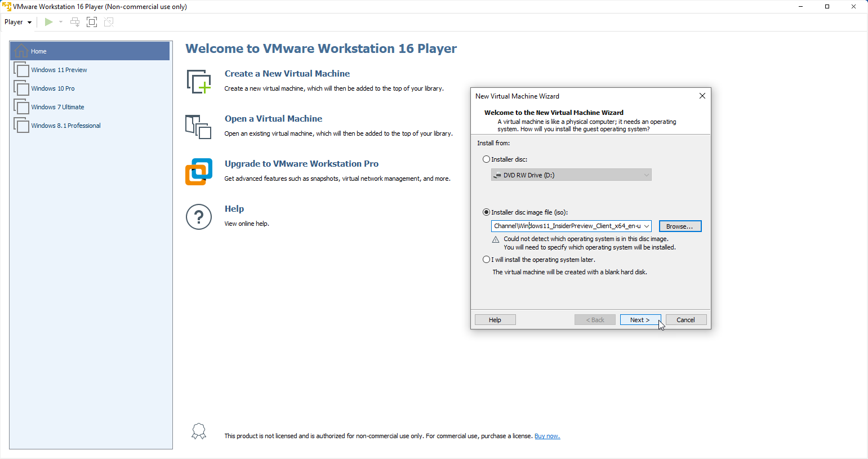The height and width of the screenshot is (459, 868).
Task: Click the VMware title bar app icon
Action: pos(7,7)
